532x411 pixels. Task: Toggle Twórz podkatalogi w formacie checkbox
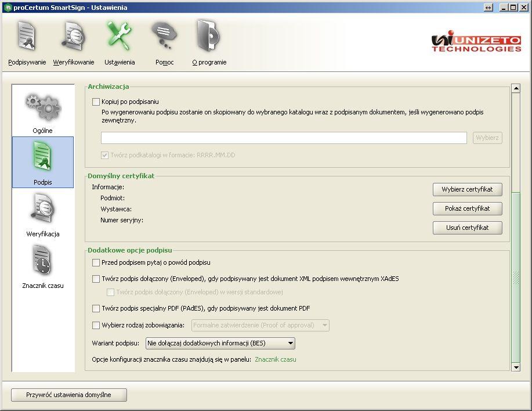click(104, 156)
